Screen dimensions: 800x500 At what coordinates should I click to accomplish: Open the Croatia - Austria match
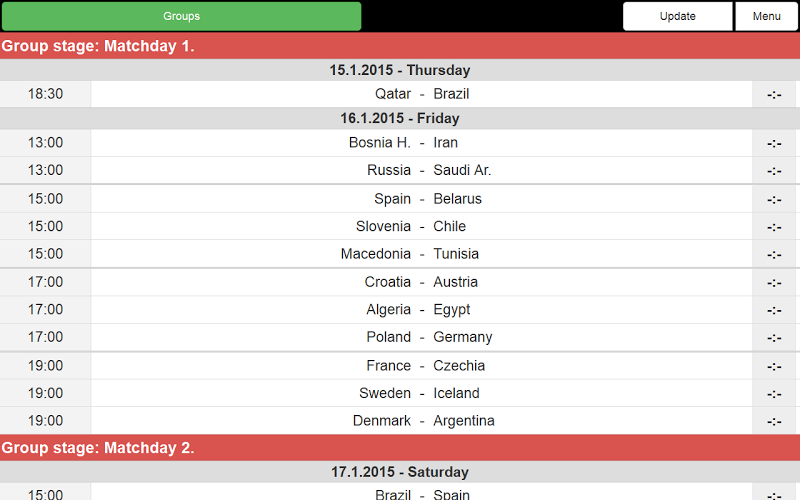(x=421, y=282)
